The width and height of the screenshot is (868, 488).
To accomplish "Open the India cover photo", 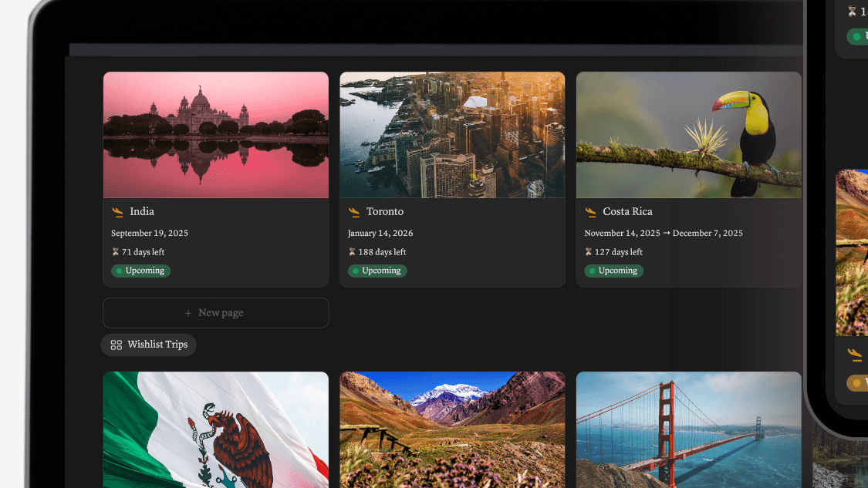I will click(216, 135).
